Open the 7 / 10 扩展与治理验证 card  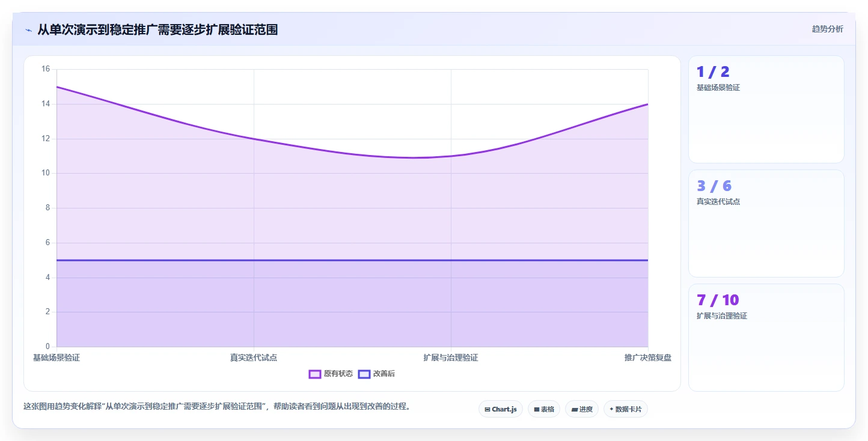(766, 338)
